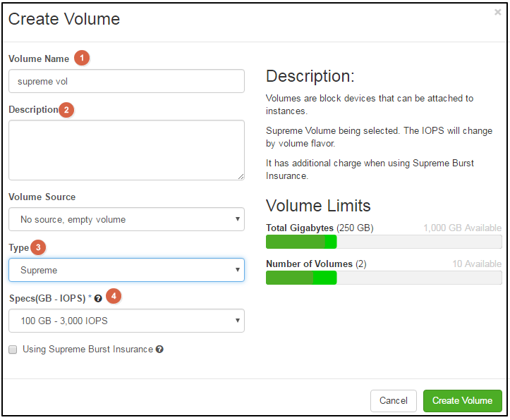This screenshot has width=510, height=420.
Task: Click the Total Gigabytes progress bar
Action: pyautogui.click(x=384, y=242)
